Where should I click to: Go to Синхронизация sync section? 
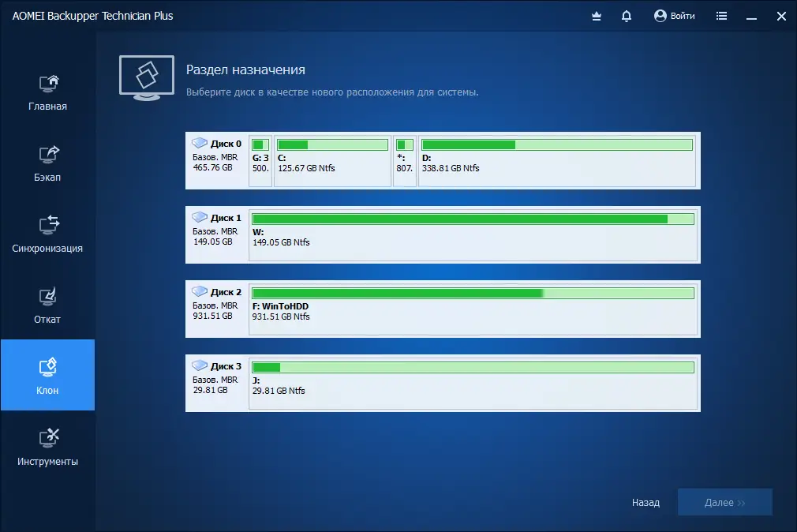tap(47, 235)
